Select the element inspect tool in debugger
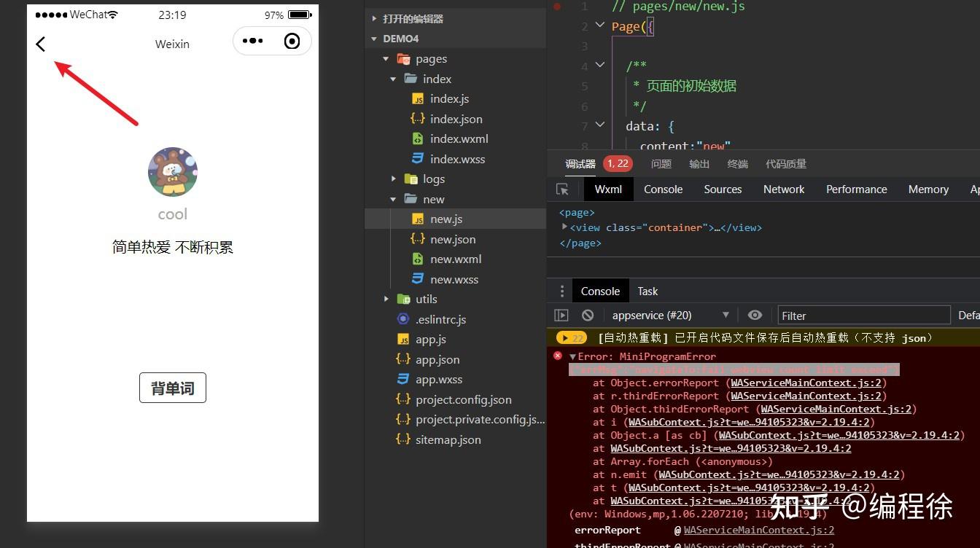 pyautogui.click(x=561, y=189)
